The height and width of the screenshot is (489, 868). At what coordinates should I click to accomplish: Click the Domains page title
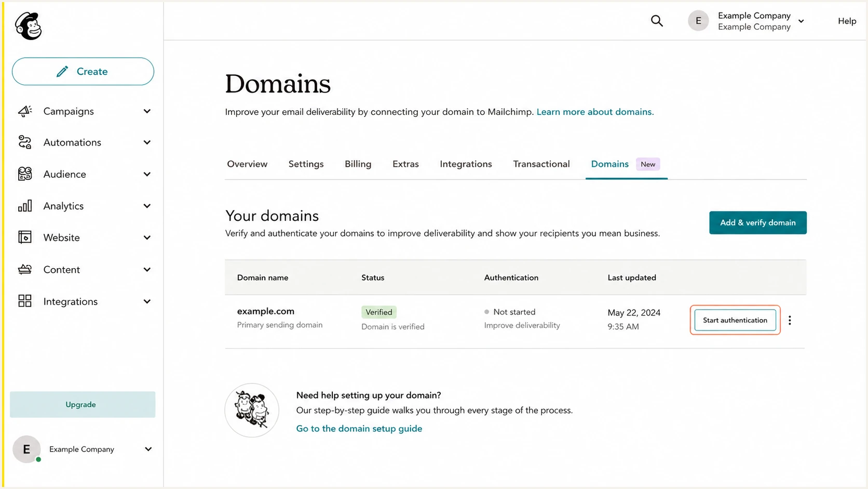[278, 84]
